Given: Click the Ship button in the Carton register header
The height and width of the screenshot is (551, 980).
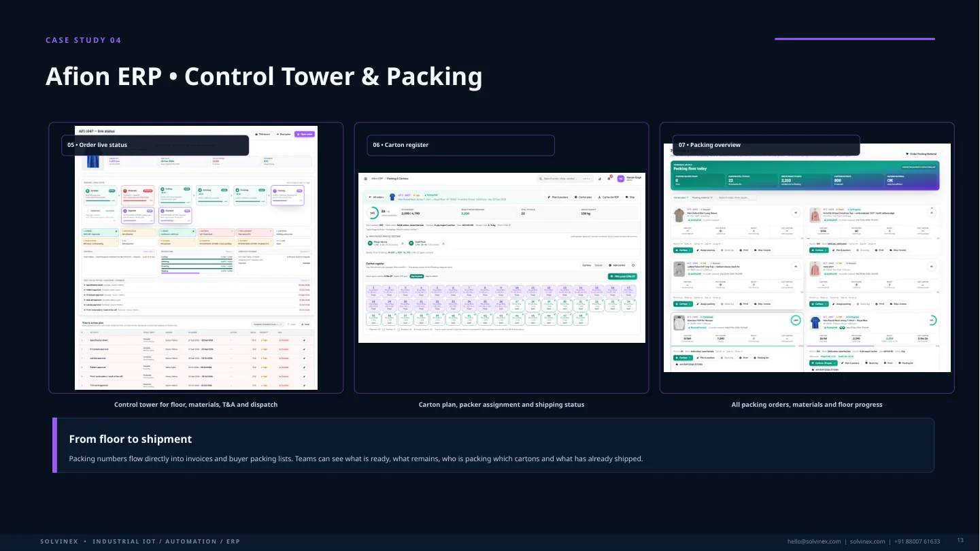Looking at the screenshot, I should 630,197.
